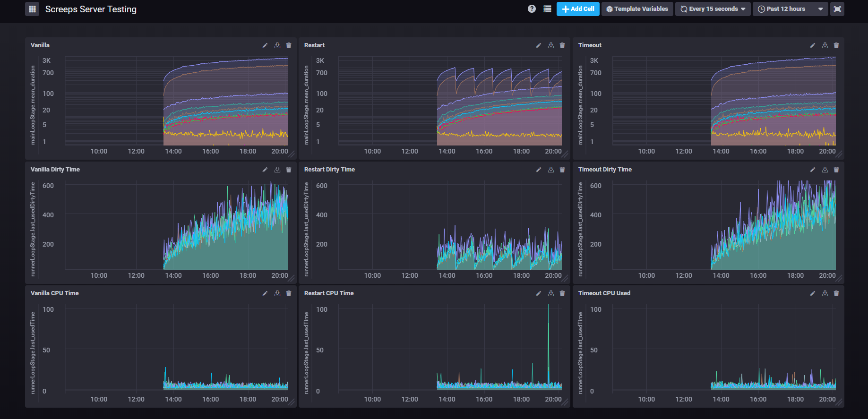This screenshot has height=419, width=868.
Task: Edit the Vanilla CPU Time cell
Action: (x=265, y=293)
